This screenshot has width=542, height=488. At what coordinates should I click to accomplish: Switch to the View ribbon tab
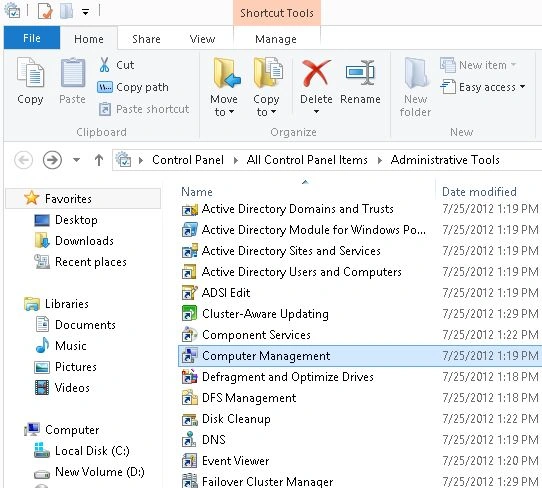point(202,39)
